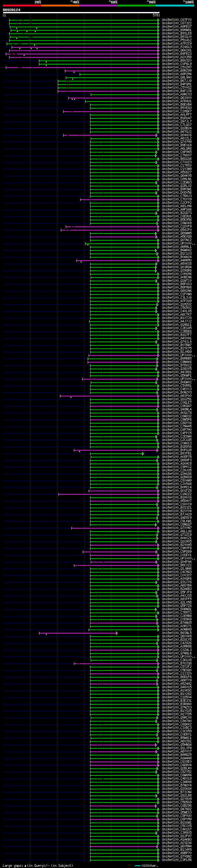Select label UniRef100_Q97JL7

[176, 122]
